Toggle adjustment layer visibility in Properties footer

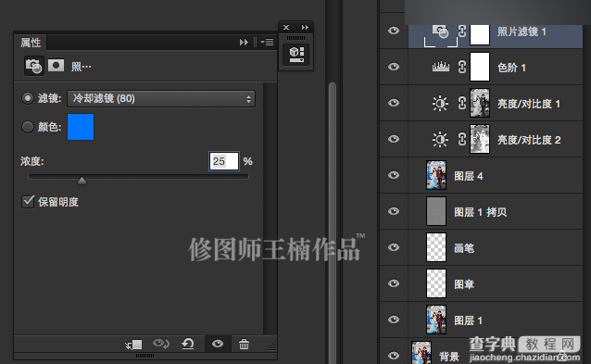tap(218, 344)
